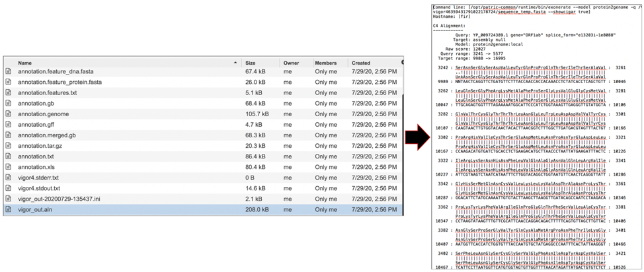The height and width of the screenshot is (272, 644).
Task: Click the file icon next to annotation.xls
Action: [9, 167]
